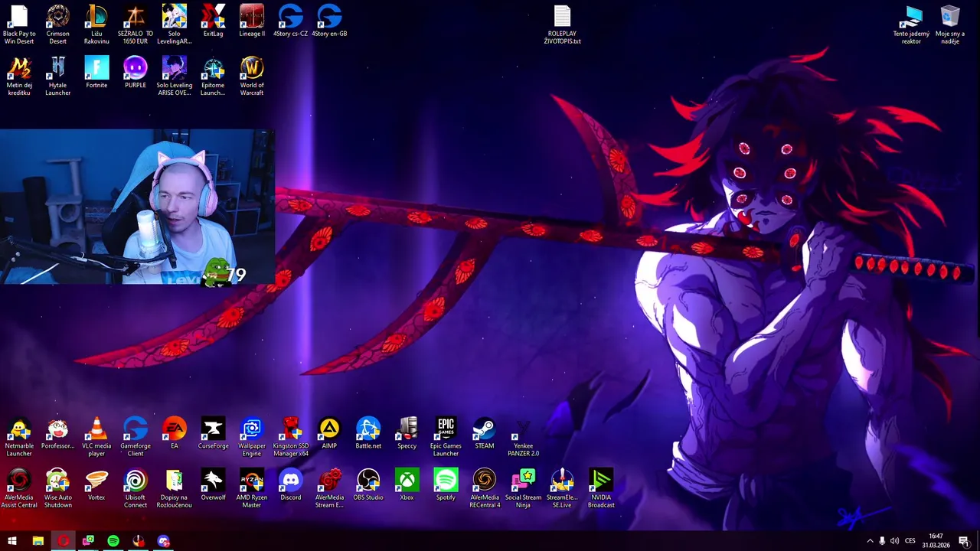The width and height of the screenshot is (980, 551).
Task: Open AVerMedia RECentral 4 icon
Action: (485, 488)
